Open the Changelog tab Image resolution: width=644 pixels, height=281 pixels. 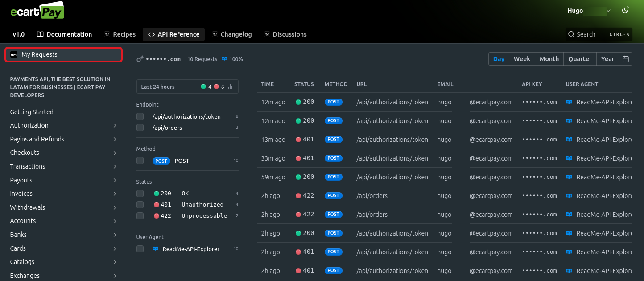[x=231, y=34]
